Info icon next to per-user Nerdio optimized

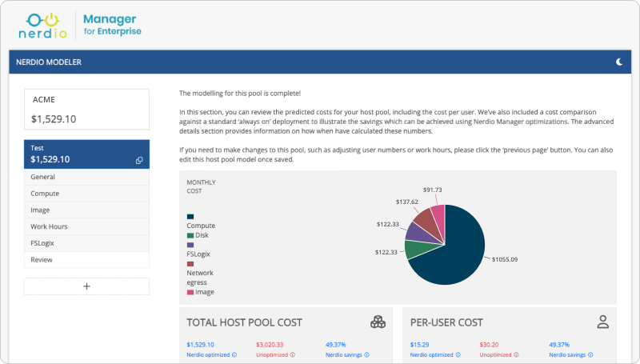coord(458,355)
